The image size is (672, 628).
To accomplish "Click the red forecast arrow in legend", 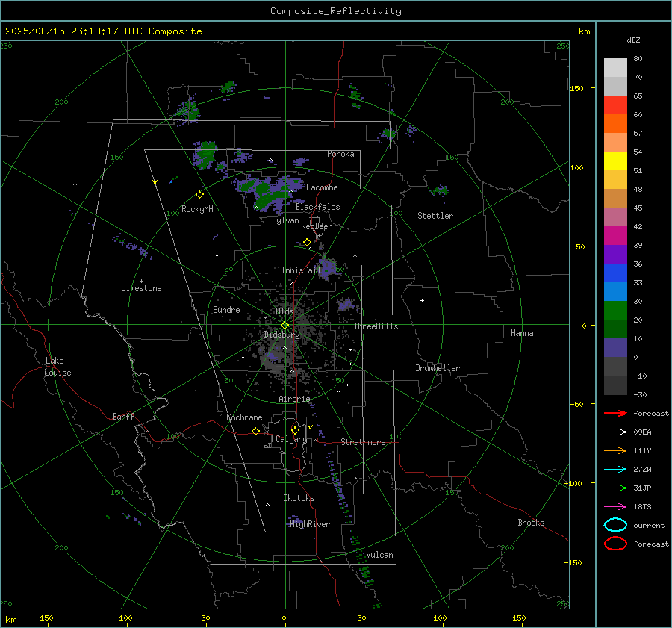I will [x=615, y=413].
